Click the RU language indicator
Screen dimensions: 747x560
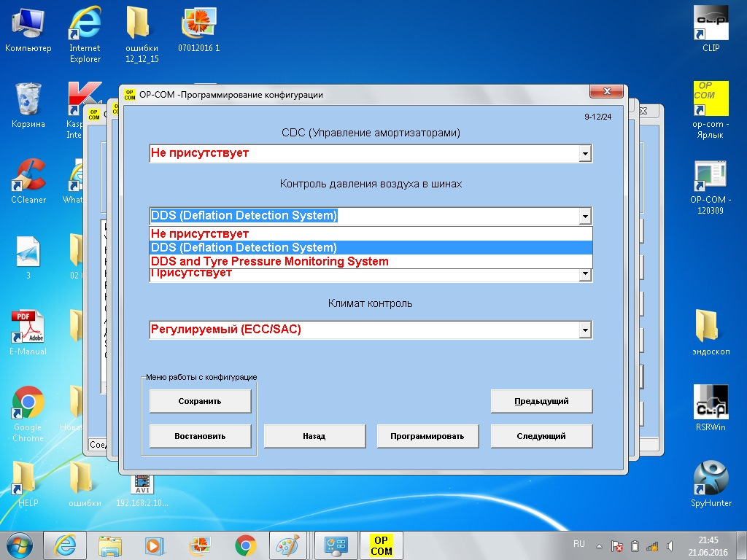[x=578, y=544]
